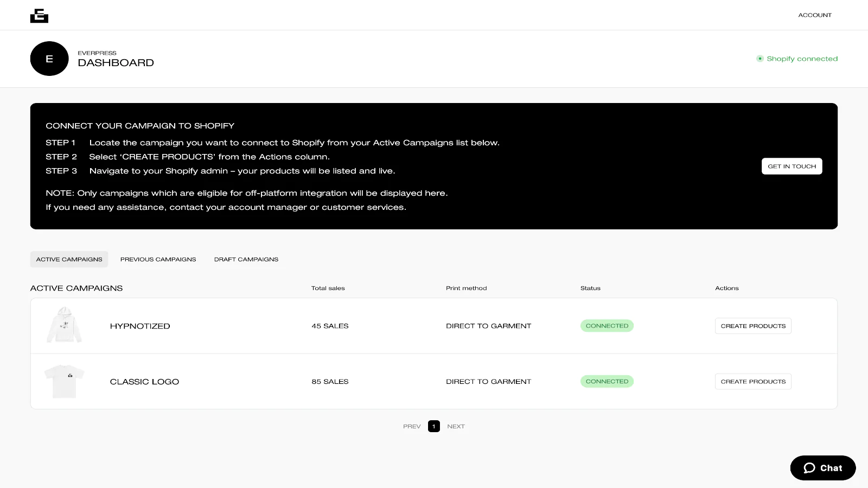Viewport: 868px width, 488px height.
Task: Open the Chat bubble widget
Action: [x=822, y=468]
